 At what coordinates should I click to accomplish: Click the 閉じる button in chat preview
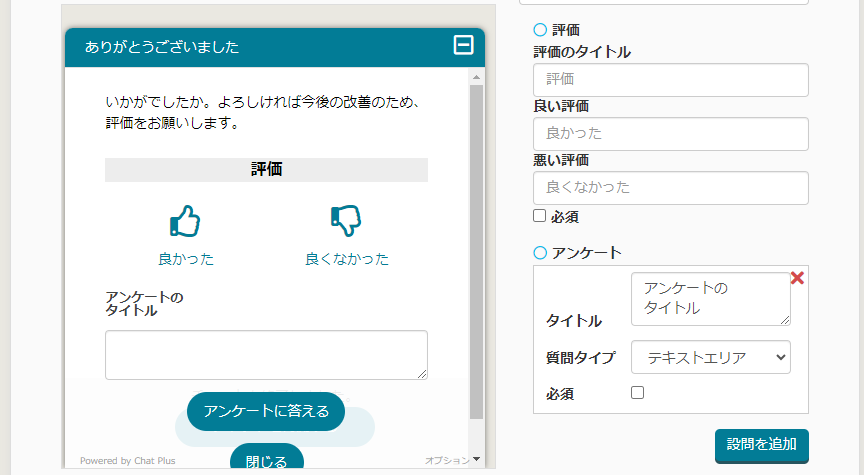[x=266, y=460]
